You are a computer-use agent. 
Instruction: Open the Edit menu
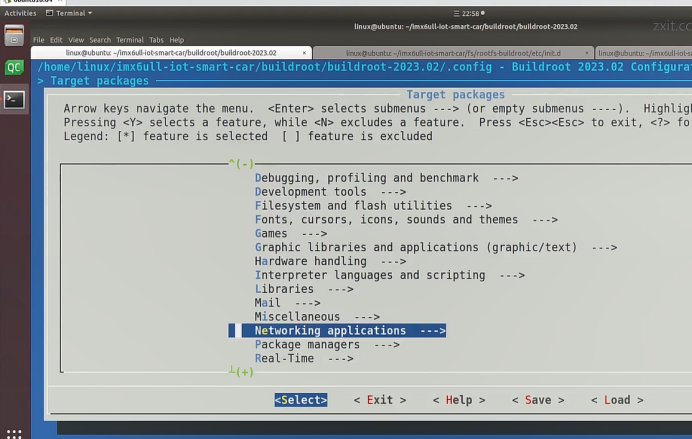click(x=56, y=40)
